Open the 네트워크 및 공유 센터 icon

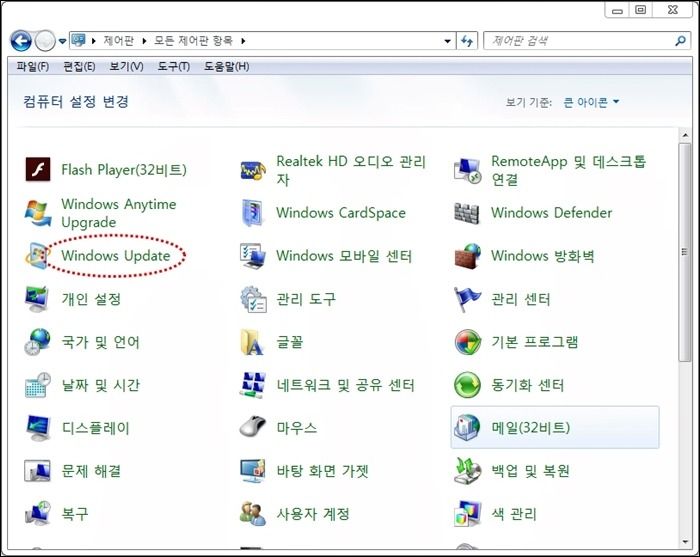click(253, 385)
